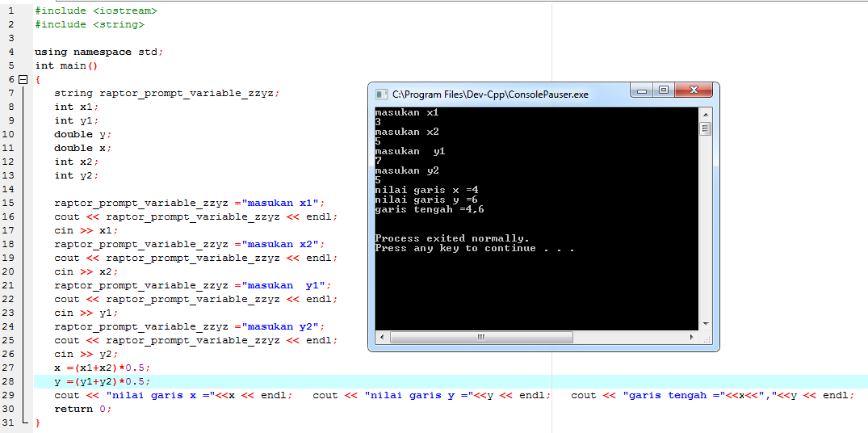Click the 'x =(x1+x2)*0.5;' statement
868x433 pixels.
[103, 368]
